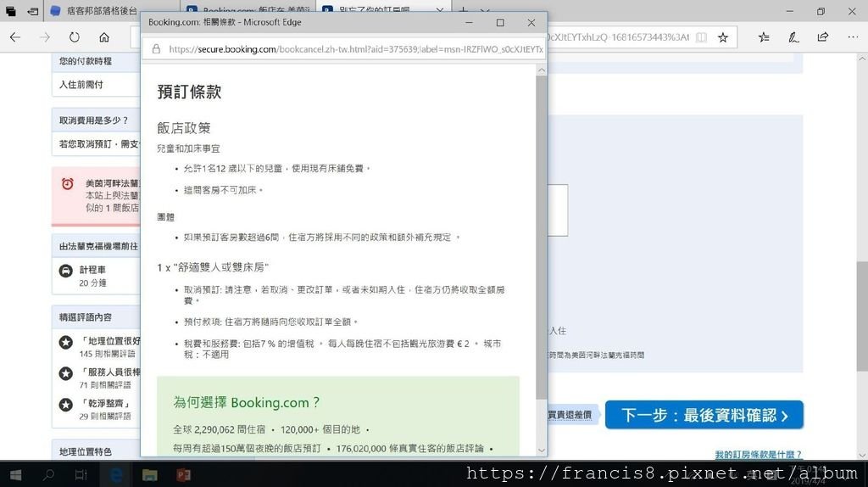Click forward arrow in main Edge window
This screenshot has width=868, height=487.
pos(45,37)
